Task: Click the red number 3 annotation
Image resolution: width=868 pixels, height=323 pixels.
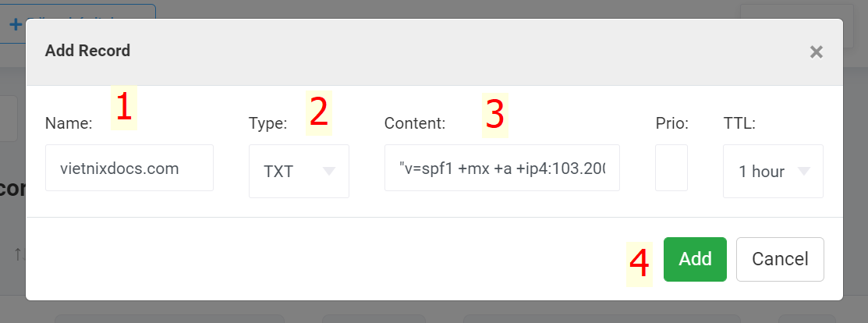Action: click(495, 115)
